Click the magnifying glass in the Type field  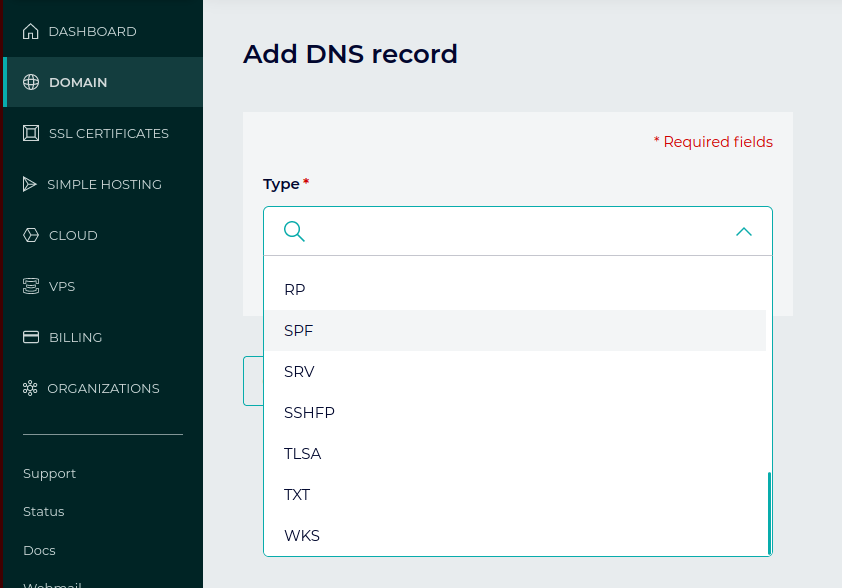pos(294,231)
